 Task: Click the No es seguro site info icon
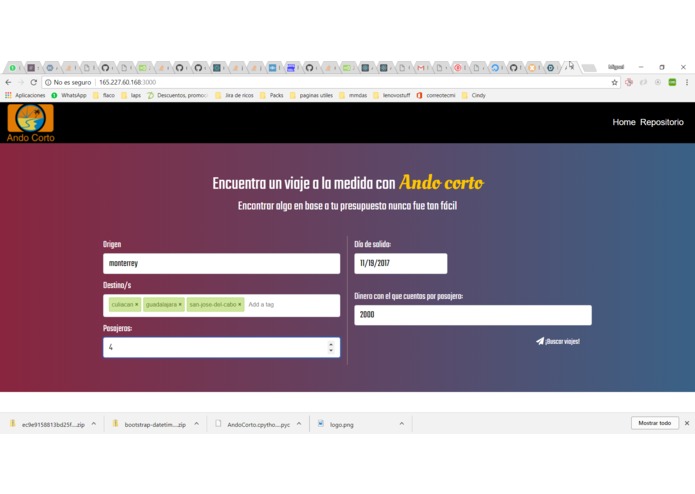[x=48, y=82]
